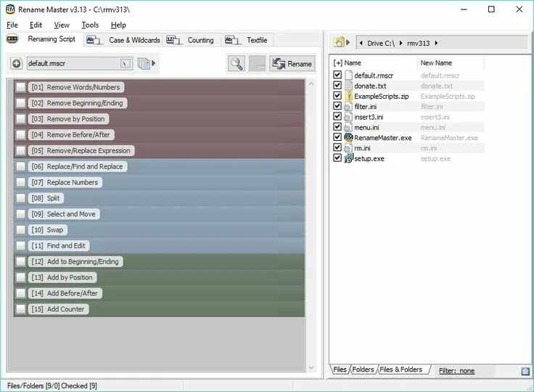Expand the arrow after rmv313 folder
534x392 pixels.
[x=436, y=43]
